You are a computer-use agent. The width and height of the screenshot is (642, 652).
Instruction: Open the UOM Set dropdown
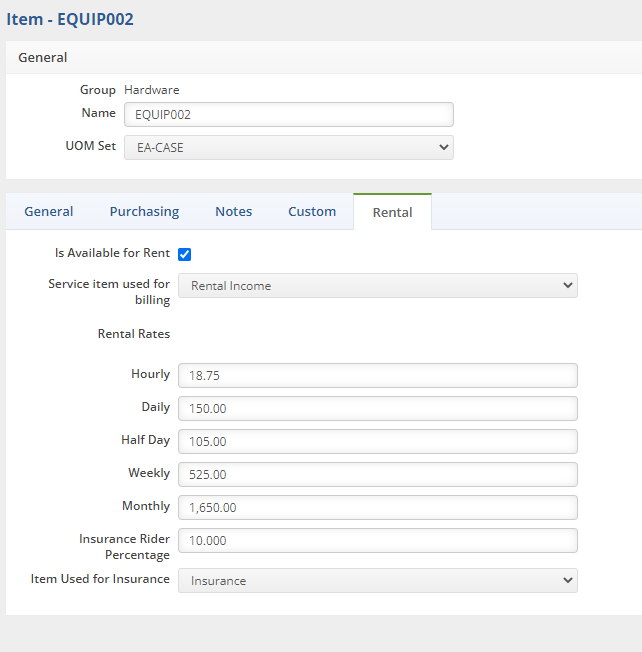pyautogui.click(x=289, y=147)
